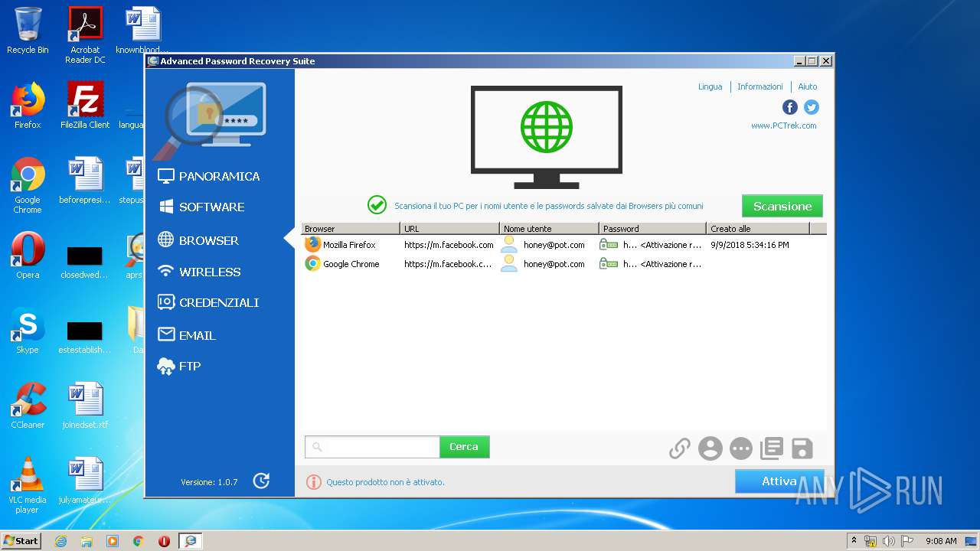Sort by Nome utente column header
The image size is (980, 551).
(x=550, y=228)
